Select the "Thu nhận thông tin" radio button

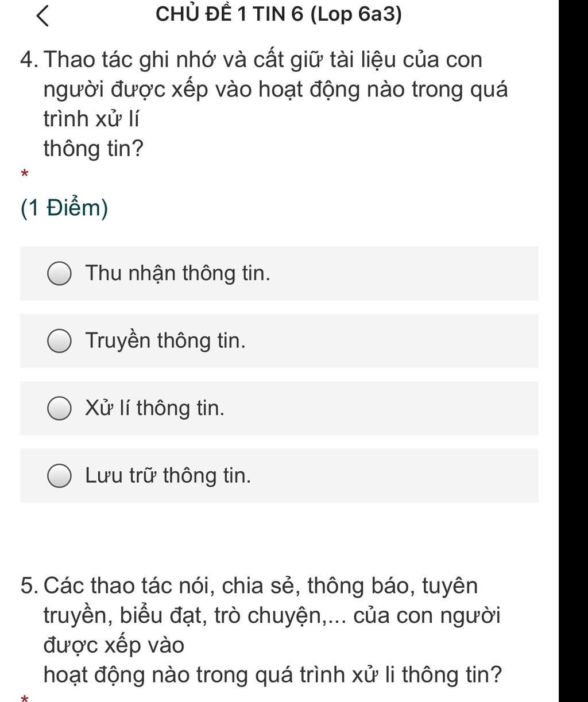[x=59, y=274]
